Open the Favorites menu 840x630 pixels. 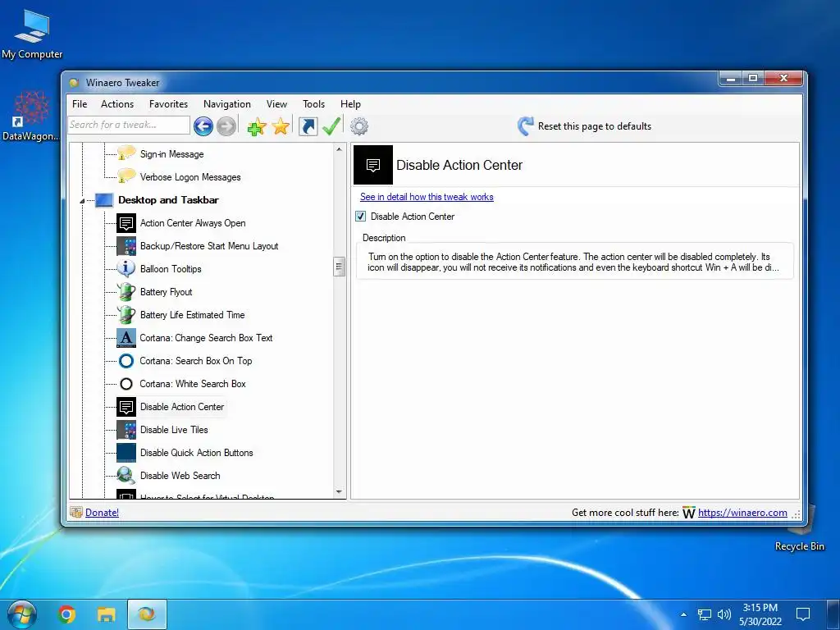click(x=168, y=104)
